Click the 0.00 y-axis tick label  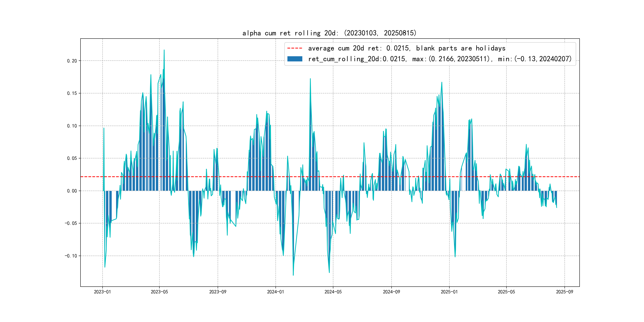coord(72,191)
